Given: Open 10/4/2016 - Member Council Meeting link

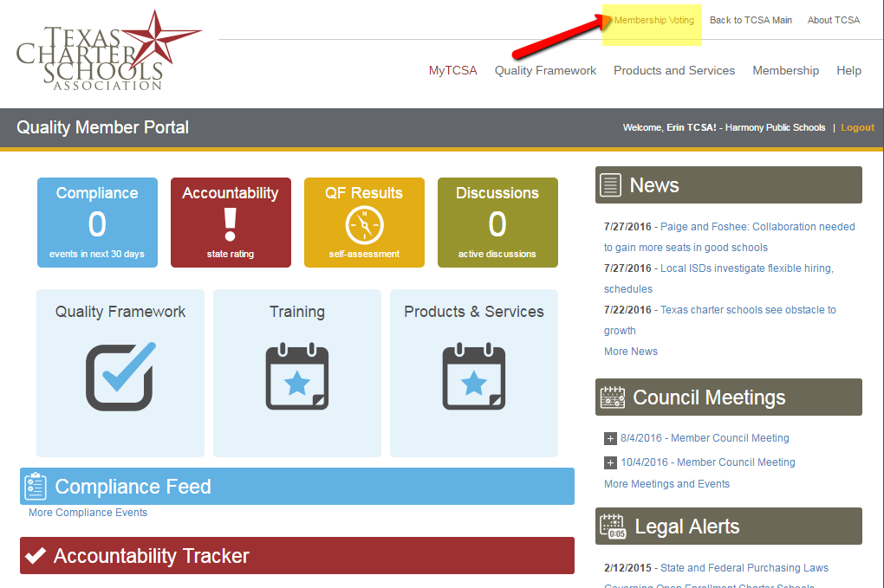Looking at the screenshot, I should click(708, 462).
